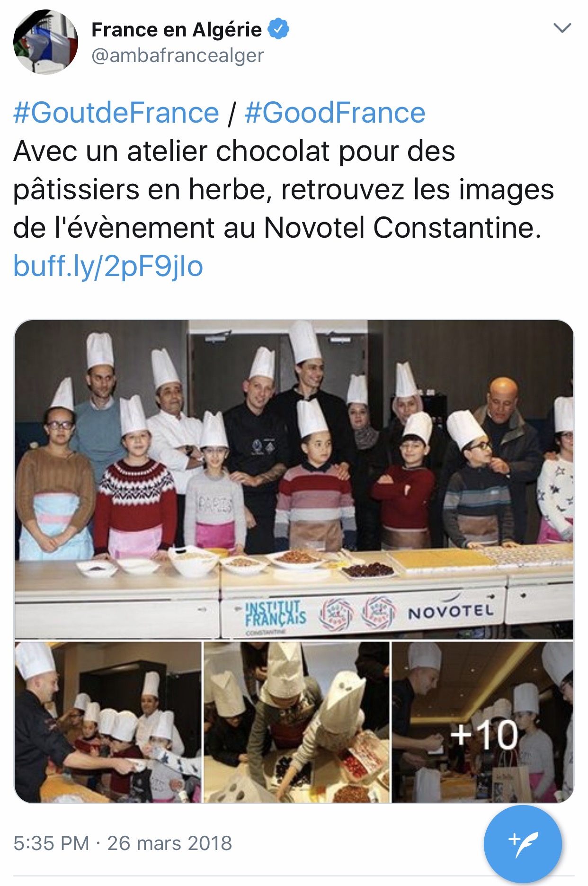Tap the compose new tweet floating button
The height and width of the screenshot is (886, 588).
tap(523, 843)
